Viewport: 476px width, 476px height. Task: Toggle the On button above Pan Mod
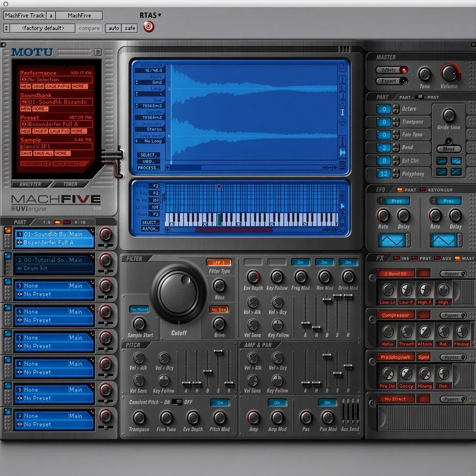tap(327, 403)
